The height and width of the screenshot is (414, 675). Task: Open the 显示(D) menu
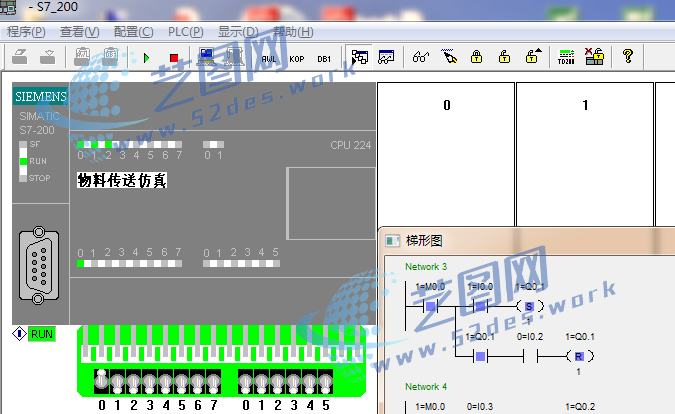click(x=238, y=32)
